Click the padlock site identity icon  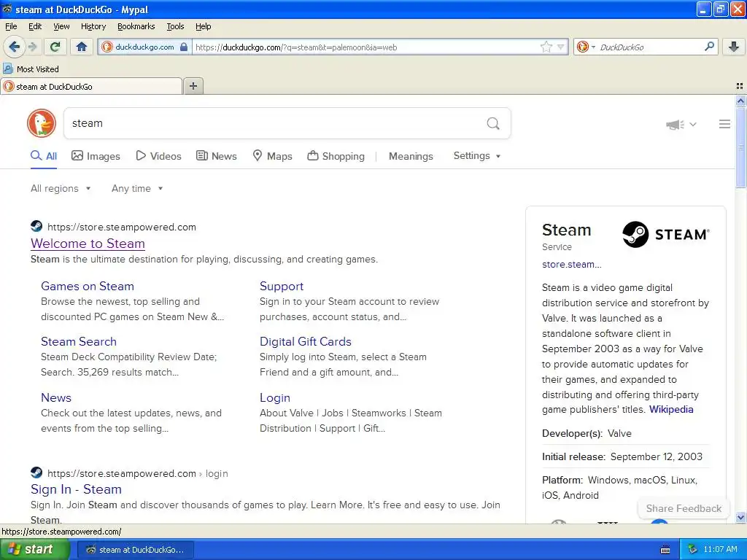point(184,47)
